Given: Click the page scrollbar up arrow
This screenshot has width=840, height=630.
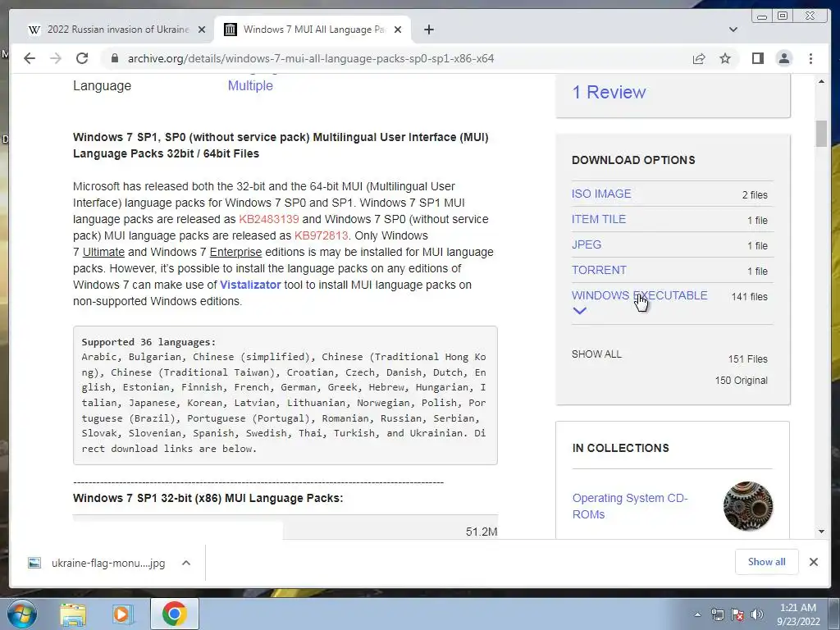Looking at the screenshot, I should (821, 81).
